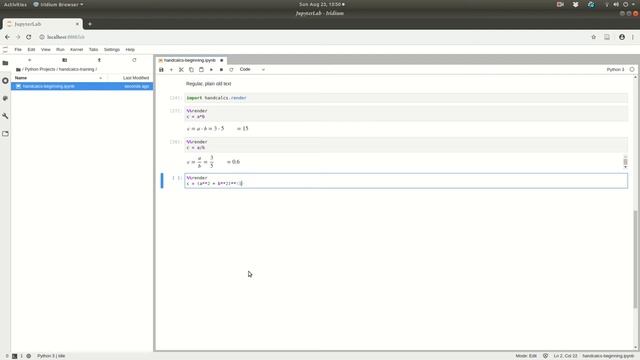This screenshot has height=360, width=640.
Task: Navigate to handcalcs-training breadcrumb folder
Action: coord(76,69)
